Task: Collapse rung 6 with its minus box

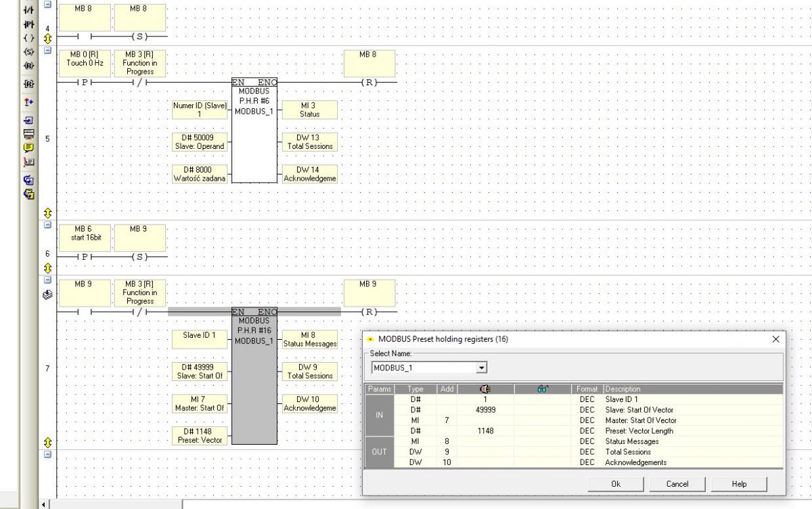Action: point(48,225)
